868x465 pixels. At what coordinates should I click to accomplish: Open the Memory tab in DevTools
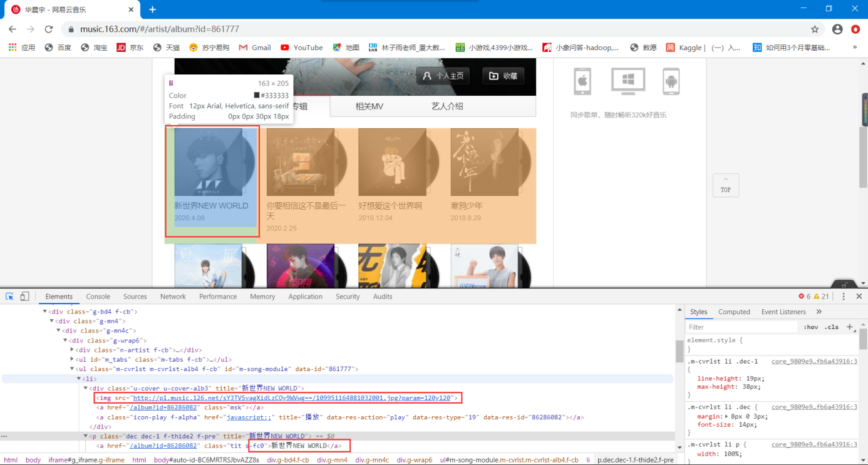(262, 297)
